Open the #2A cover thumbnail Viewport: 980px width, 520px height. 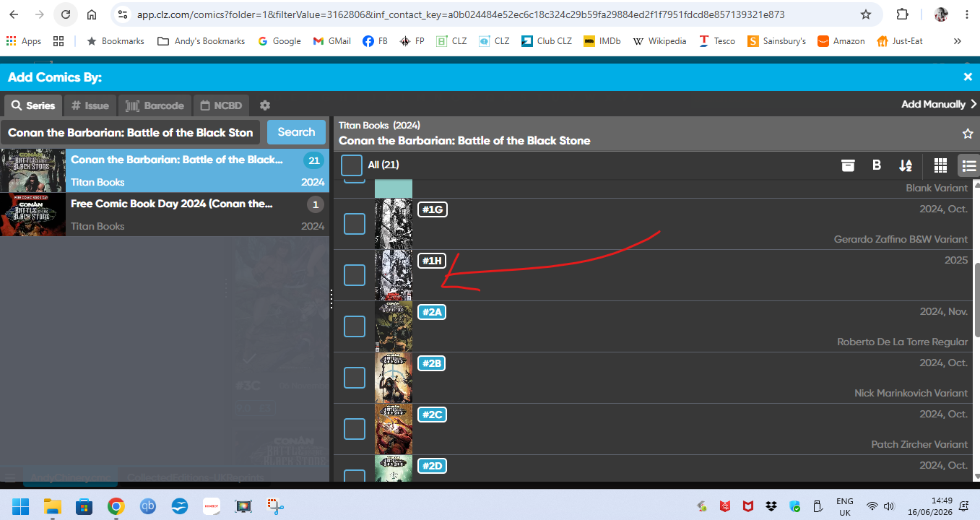point(394,326)
